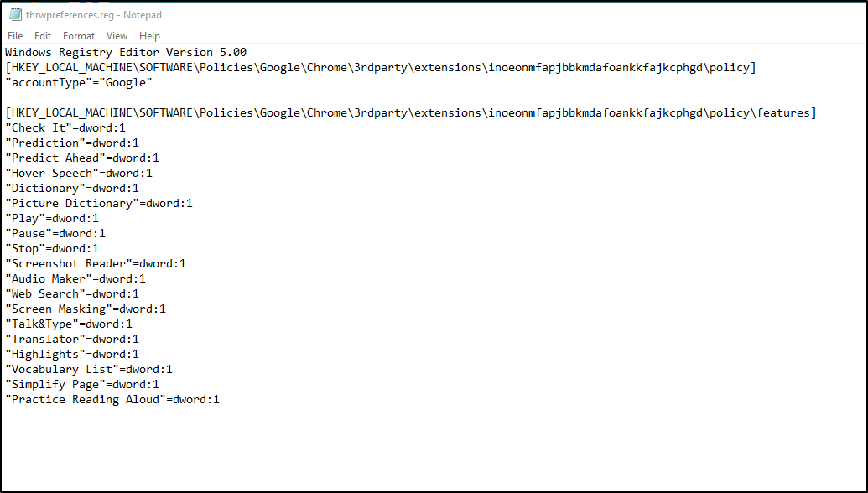Image resolution: width=868 pixels, height=493 pixels.
Task: Place cursor in the "Hover Speech" entry
Action: pyautogui.click(x=79, y=174)
